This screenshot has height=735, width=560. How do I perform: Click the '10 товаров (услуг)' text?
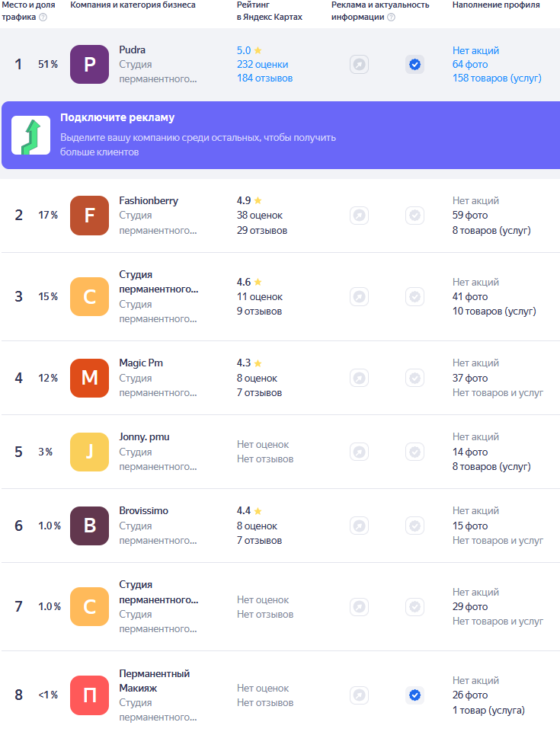(494, 312)
